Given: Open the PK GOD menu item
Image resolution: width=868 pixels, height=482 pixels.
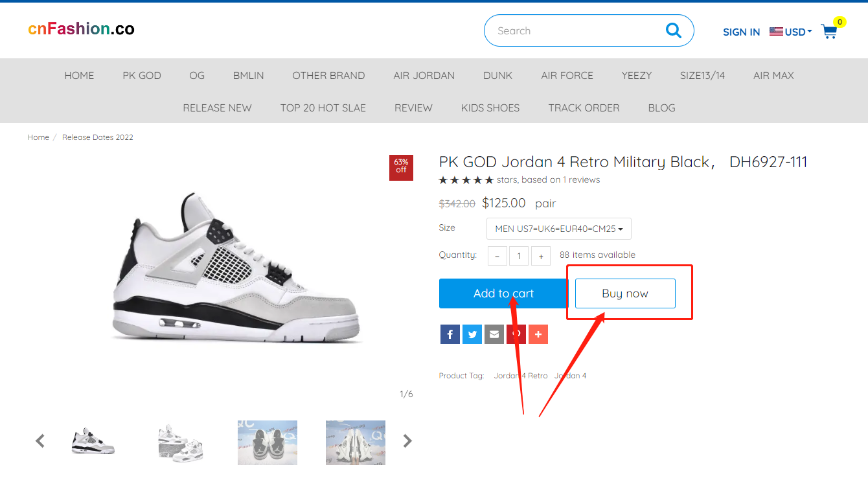Looking at the screenshot, I should coord(142,75).
